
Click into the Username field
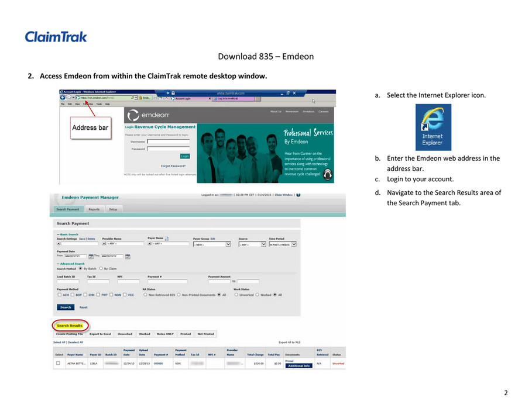coord(169,141)
